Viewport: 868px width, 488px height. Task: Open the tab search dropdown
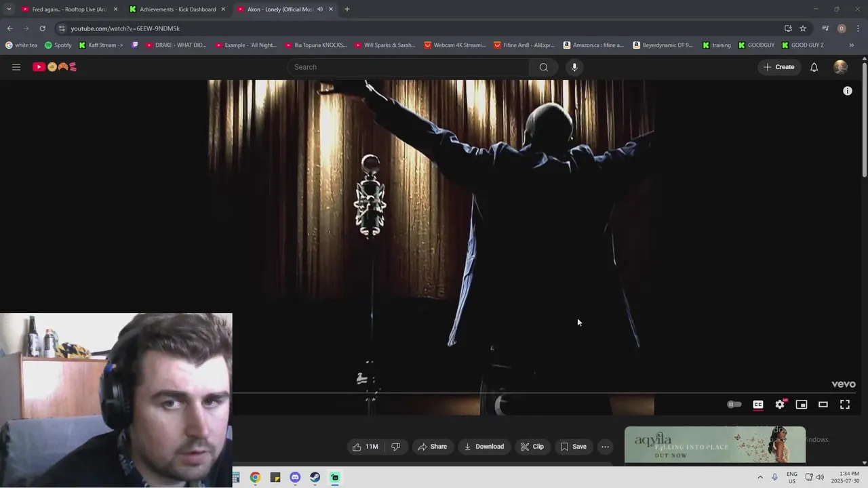point(9,9)
